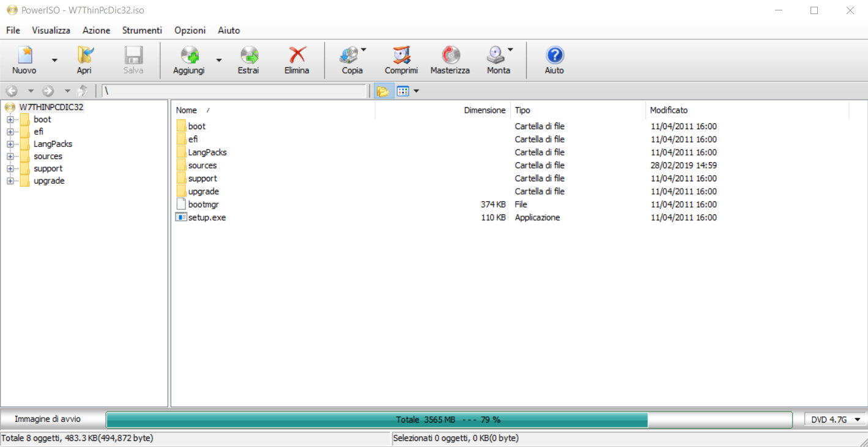Select the bootmgr file name
The width and height of the screenshot is (868, 447).
[x=204, y=204]
